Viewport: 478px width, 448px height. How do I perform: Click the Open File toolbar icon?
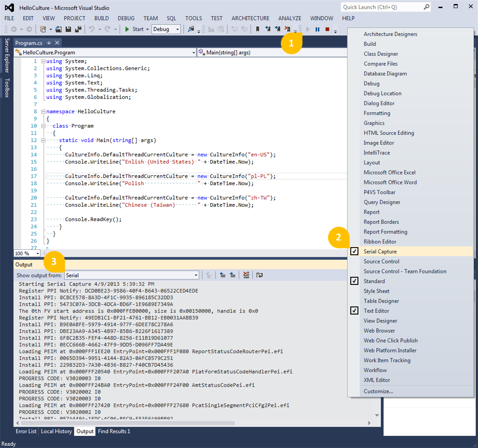58,29
